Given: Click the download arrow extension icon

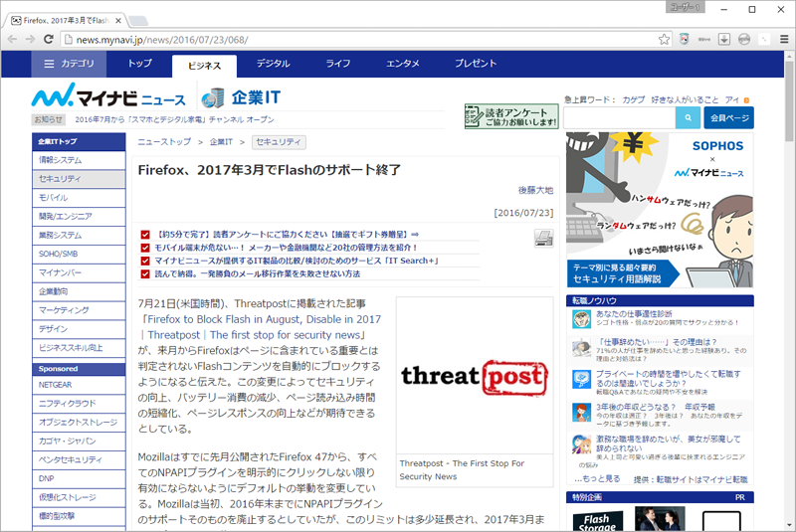Looking at the screenshot, I should point(724,39).
